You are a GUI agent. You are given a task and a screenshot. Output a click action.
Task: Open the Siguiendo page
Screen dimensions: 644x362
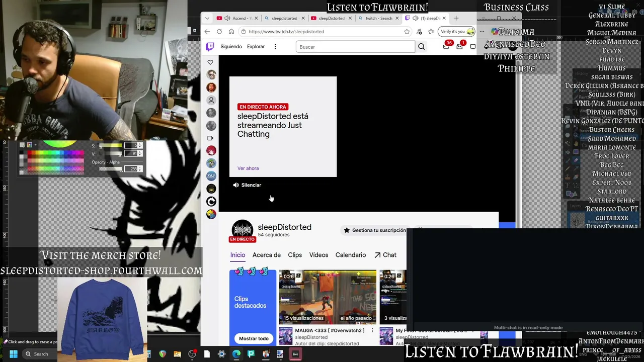pos(231,47)
